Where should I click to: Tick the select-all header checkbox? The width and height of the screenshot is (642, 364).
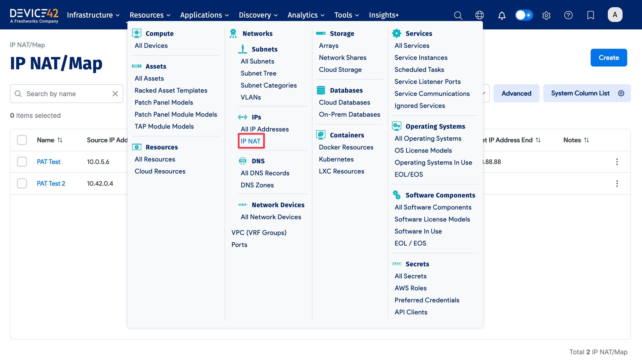(22, 140)
